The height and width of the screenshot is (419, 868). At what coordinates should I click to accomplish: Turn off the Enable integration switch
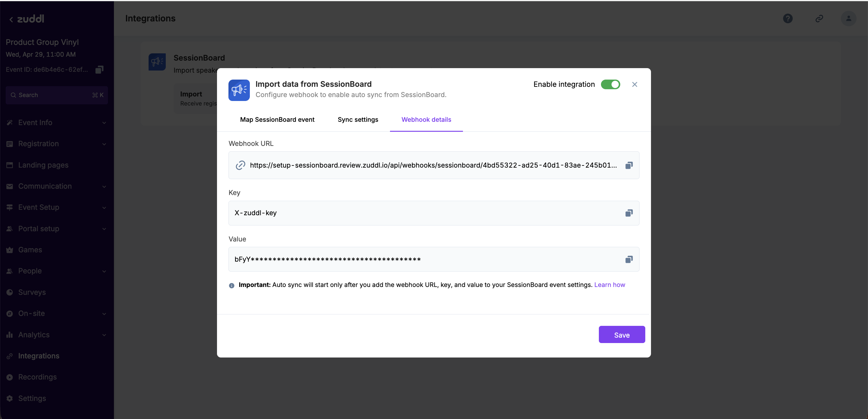pos(610,84)
